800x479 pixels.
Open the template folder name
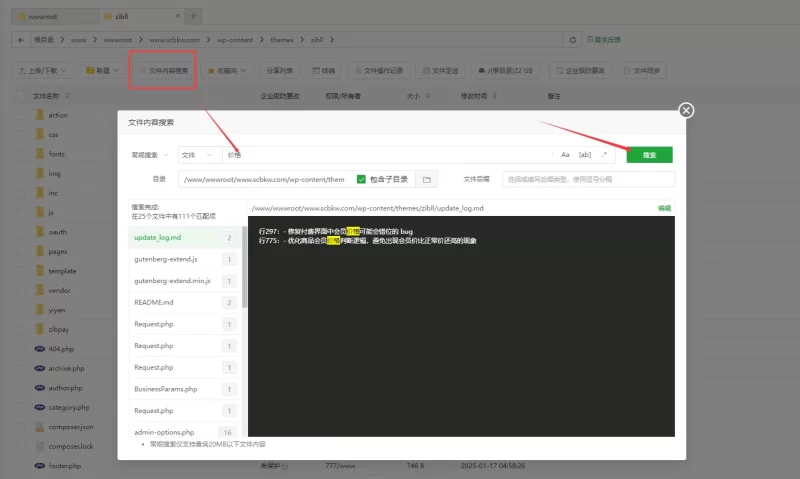coord(62,271)
